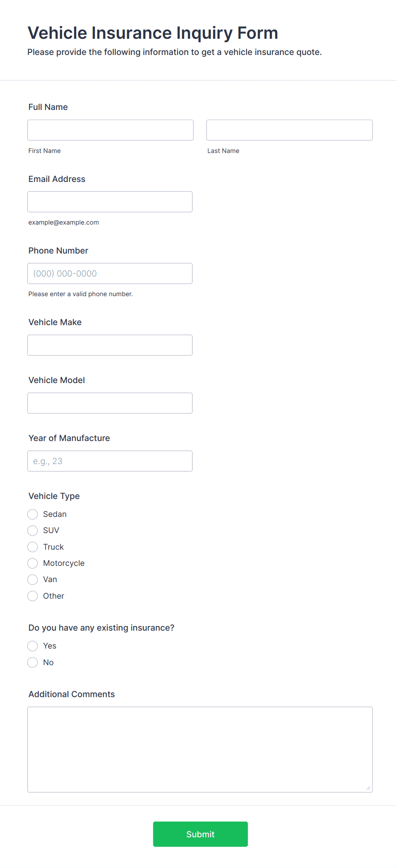The image size is (396, 868).
Task: Click the Vehicle Model text field
Action: click(110, 403)
